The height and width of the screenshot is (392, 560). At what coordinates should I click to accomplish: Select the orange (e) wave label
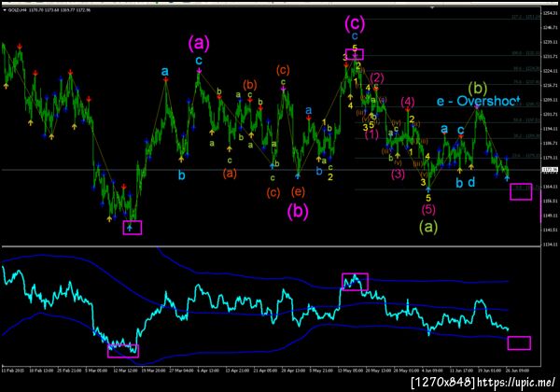tap(298, 191)
